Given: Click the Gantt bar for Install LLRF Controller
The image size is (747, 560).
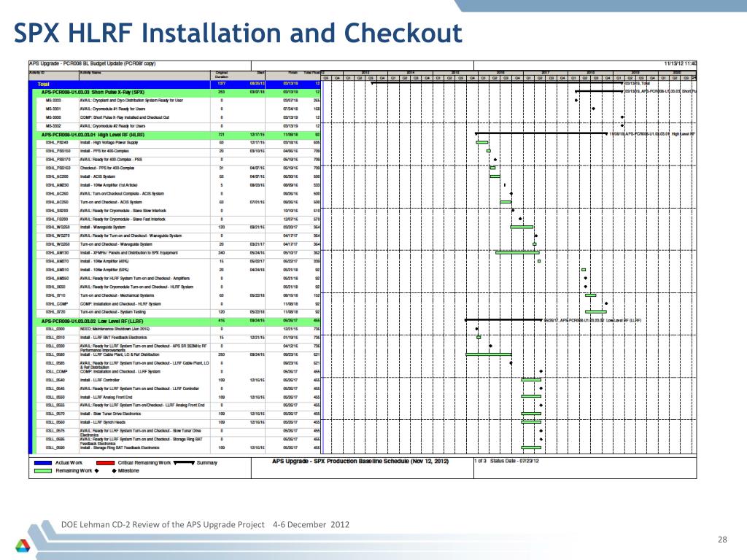Looking at the screenshot, I should 531,380.
